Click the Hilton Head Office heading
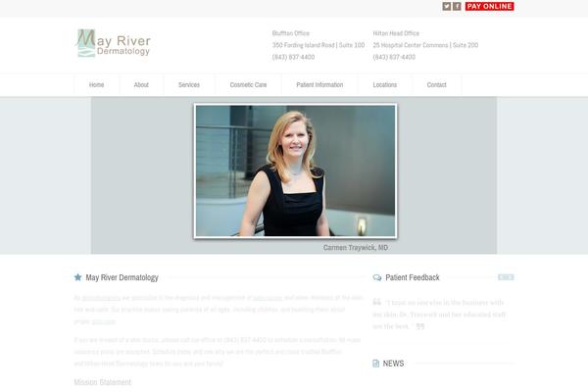 (x=396, y=33)
